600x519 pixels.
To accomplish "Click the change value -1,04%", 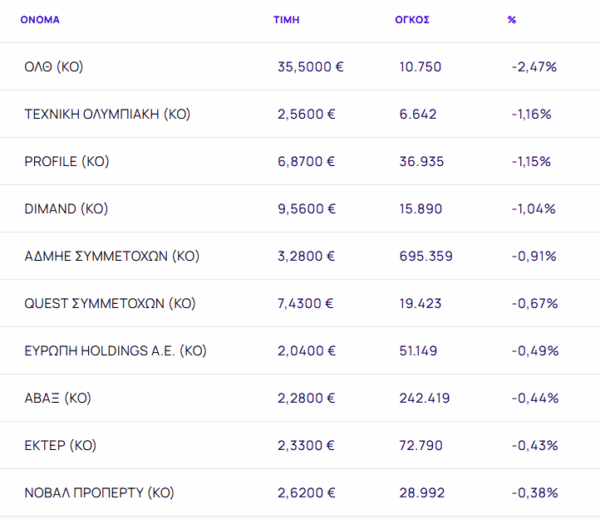I will tap(533, 209).
